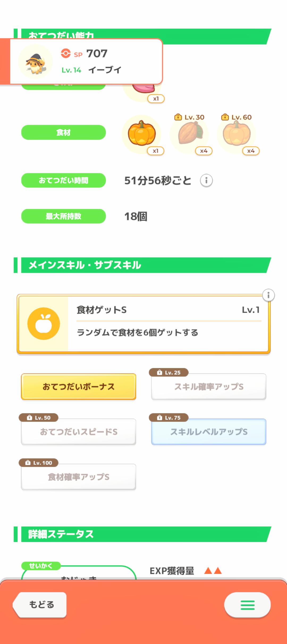Viewport: 287px width, 644px height.
Task: Tap the 最大所持数 max carry label
Action: coord(64,216)
